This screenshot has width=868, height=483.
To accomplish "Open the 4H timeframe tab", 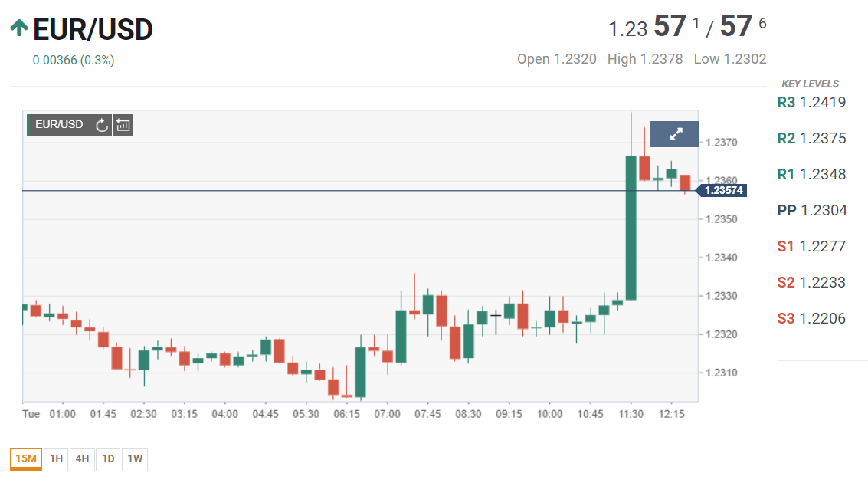I will tap(82, 458).
